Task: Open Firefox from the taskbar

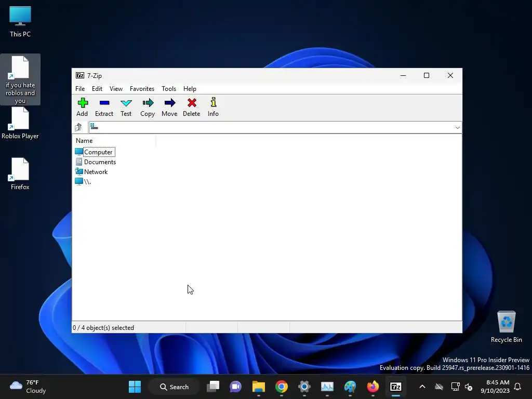Action: (x=373, y=387)
